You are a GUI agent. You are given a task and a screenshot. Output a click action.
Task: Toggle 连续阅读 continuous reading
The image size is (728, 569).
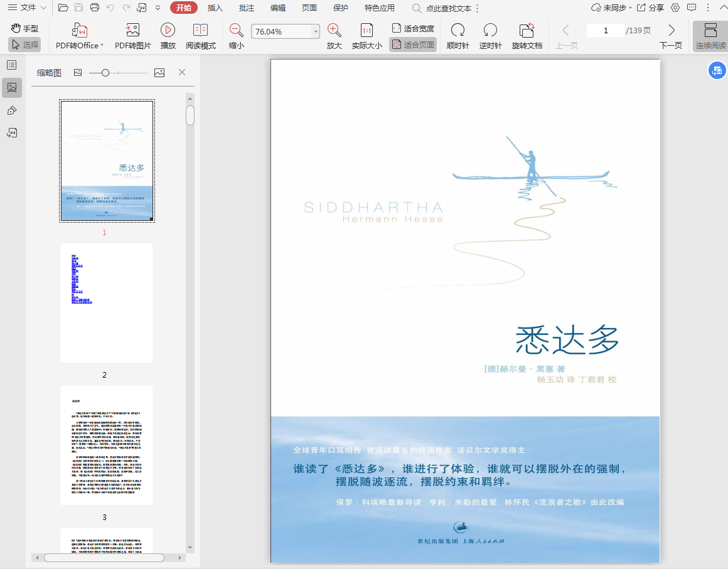click(710, 36)
